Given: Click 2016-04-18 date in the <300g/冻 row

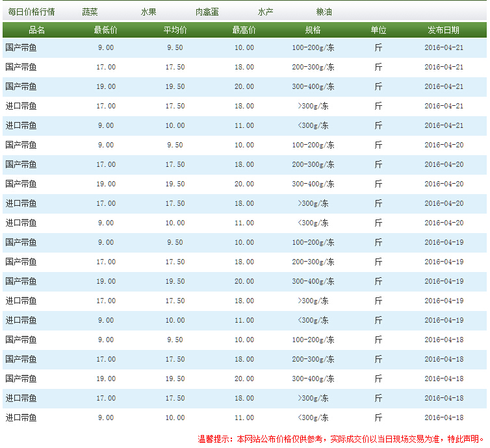Looking at the screenshot, I should coord(444,417).
